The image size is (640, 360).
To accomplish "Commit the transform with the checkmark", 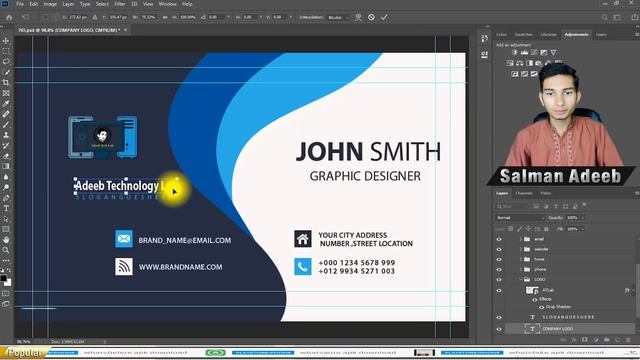I will click(384, 17).
